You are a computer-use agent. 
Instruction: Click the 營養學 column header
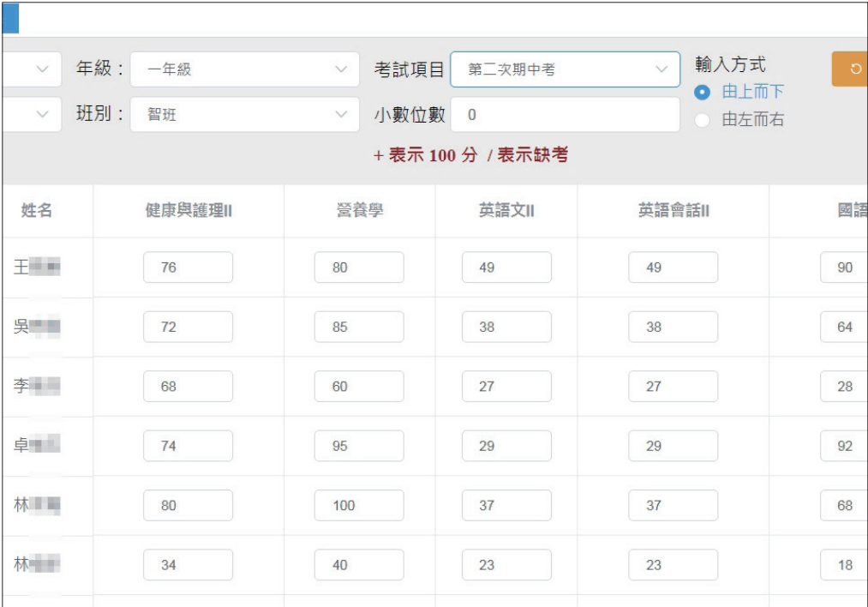[360, 210]
